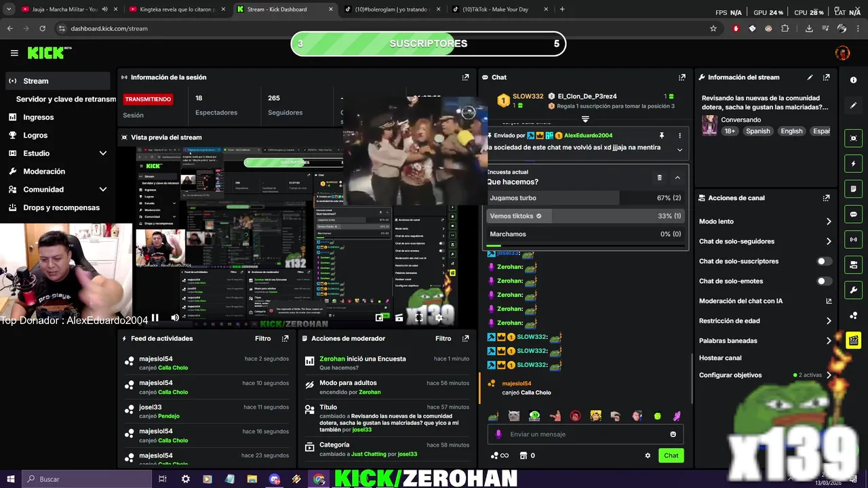The image size is (868, 488).
Task: Toggle Chat de solo-emotes switch
Action: click(824, 281)
